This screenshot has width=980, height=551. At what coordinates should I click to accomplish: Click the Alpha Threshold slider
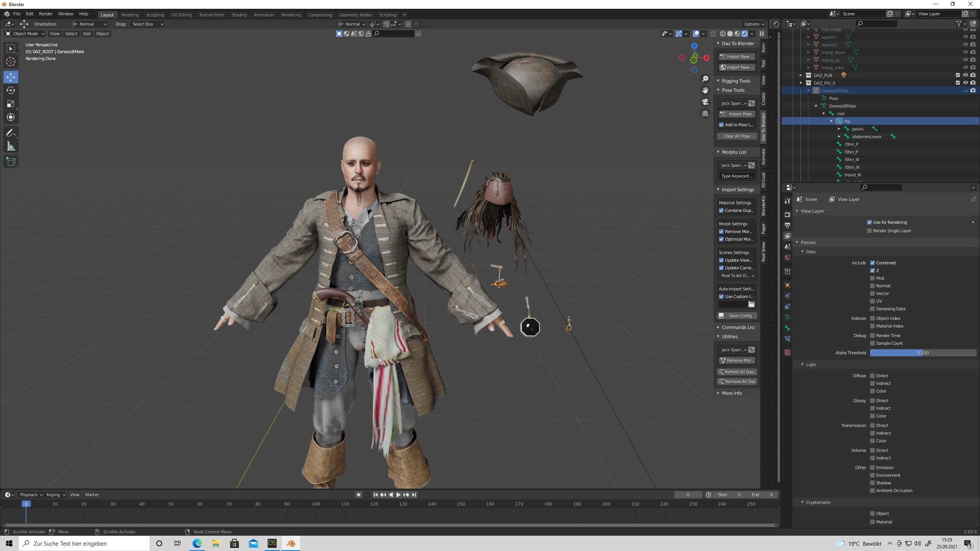coord(923,353)
